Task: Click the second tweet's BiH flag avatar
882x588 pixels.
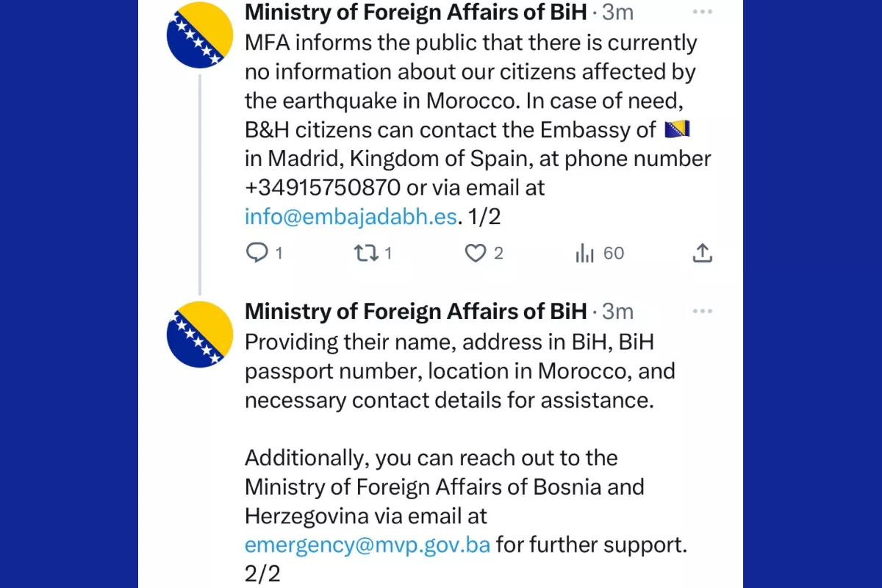Action: coord(200,334)
